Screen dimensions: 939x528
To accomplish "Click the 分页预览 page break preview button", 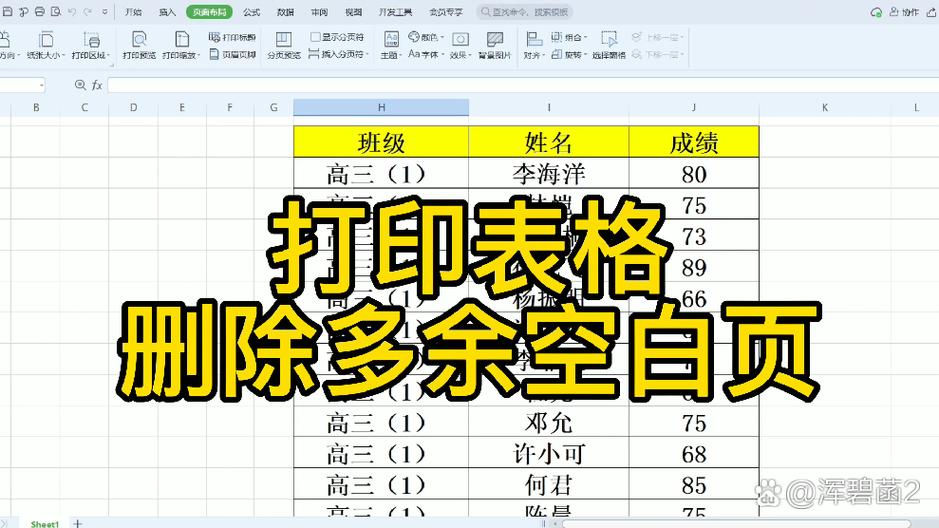I will 283,45.
